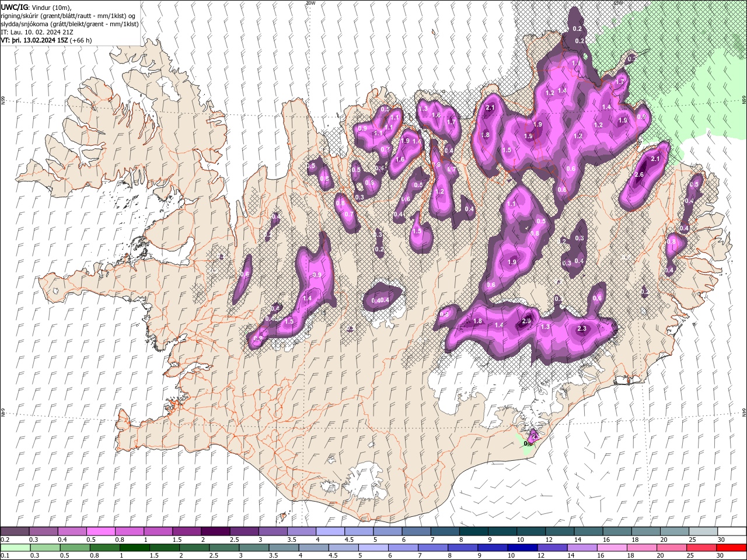Click the 'slydda/snjókoma (grátt/bleikt/grænt' header line
747x560 pixels.
(69, 24)
